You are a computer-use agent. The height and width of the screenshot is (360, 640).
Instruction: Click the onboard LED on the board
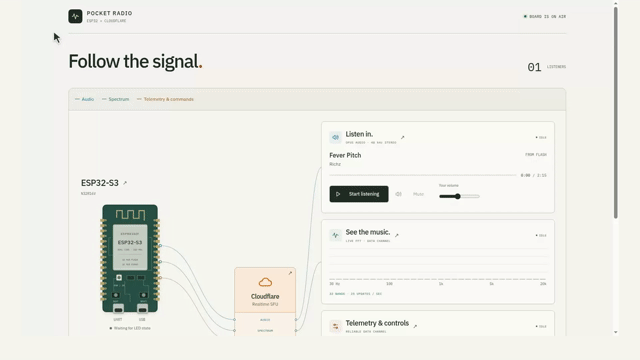(119, 278)
